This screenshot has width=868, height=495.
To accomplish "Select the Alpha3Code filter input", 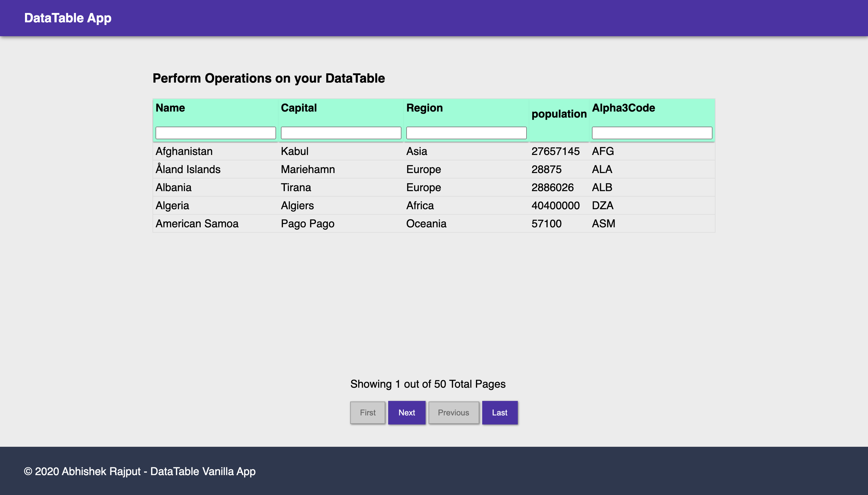I will pos(652,133).
